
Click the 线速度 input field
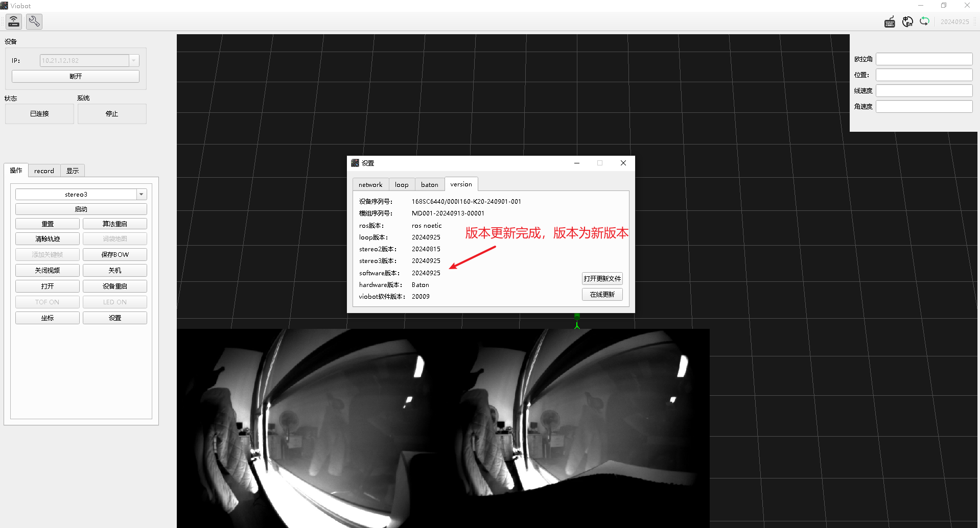[924, 91]
